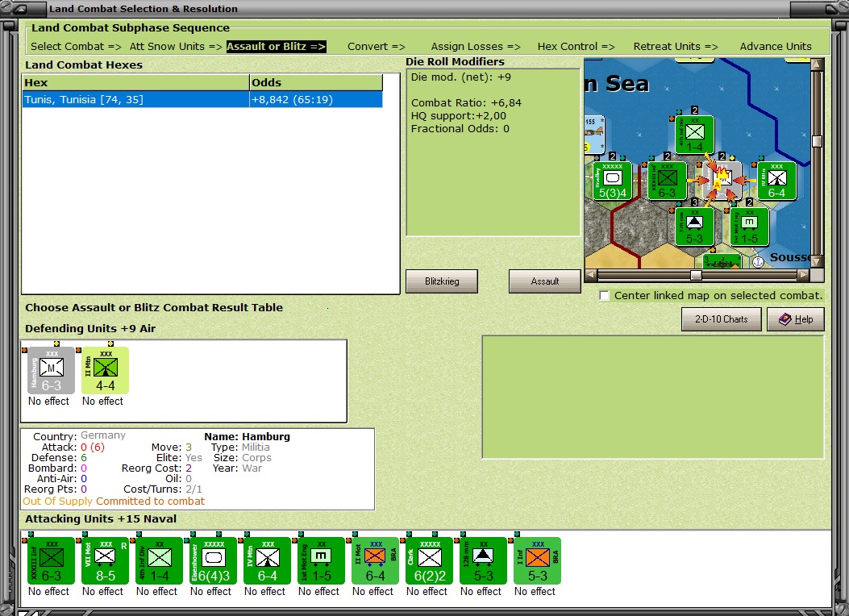Select the Hamburg militia counter in defending units
The width and height of the screenshot is (849, 616).
tap(49, 369)
